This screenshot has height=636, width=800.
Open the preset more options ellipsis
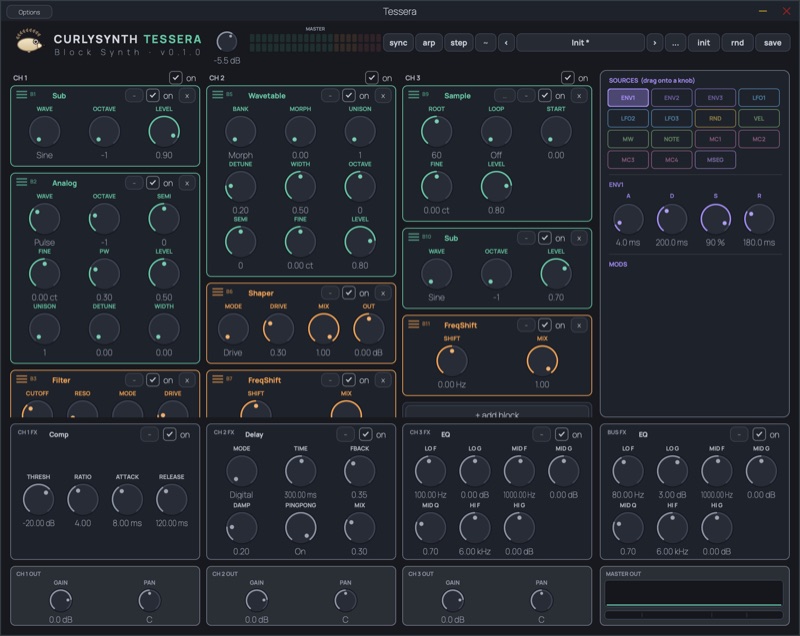(x=676, y=43)
